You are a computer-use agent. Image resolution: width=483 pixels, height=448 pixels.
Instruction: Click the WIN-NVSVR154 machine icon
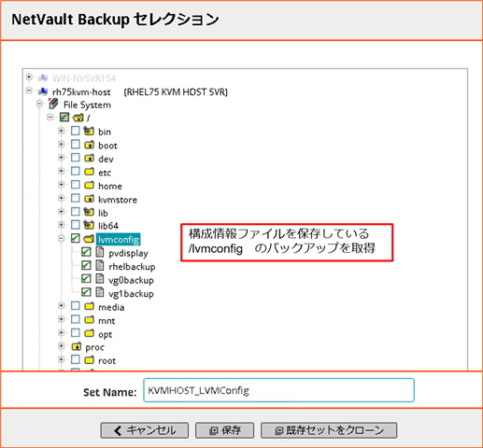click(x=43, y=77)
